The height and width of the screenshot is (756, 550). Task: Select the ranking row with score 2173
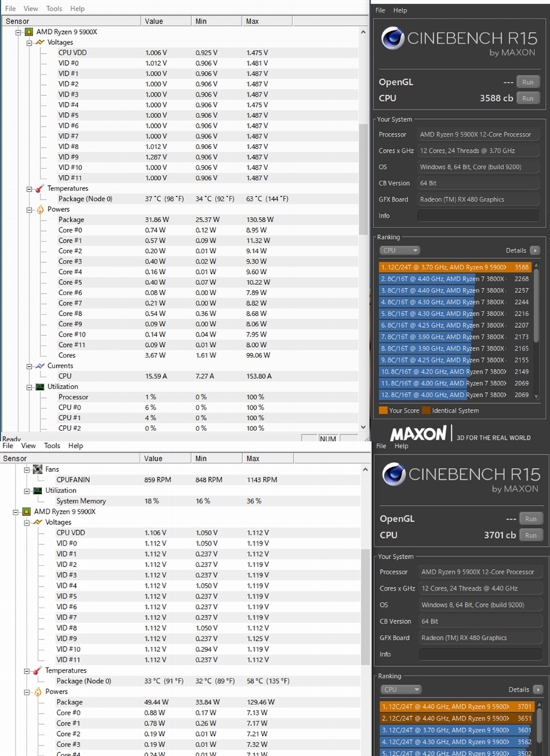pos(455,337)
